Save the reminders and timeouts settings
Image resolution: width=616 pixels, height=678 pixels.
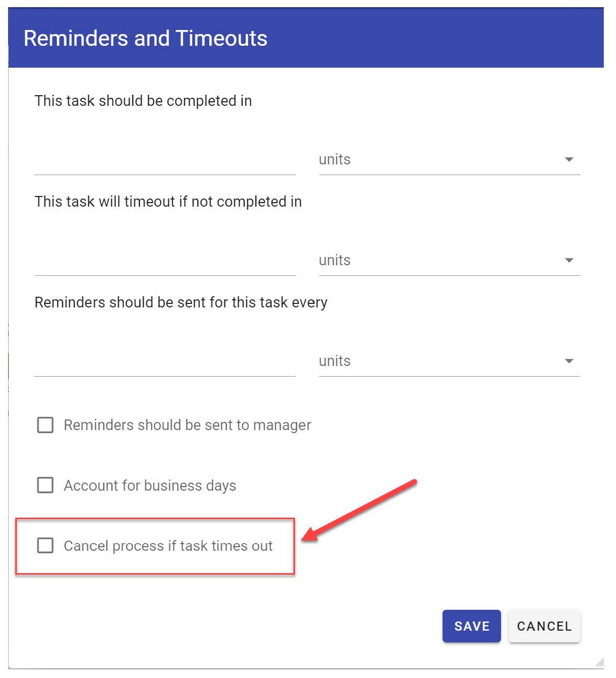471,626
